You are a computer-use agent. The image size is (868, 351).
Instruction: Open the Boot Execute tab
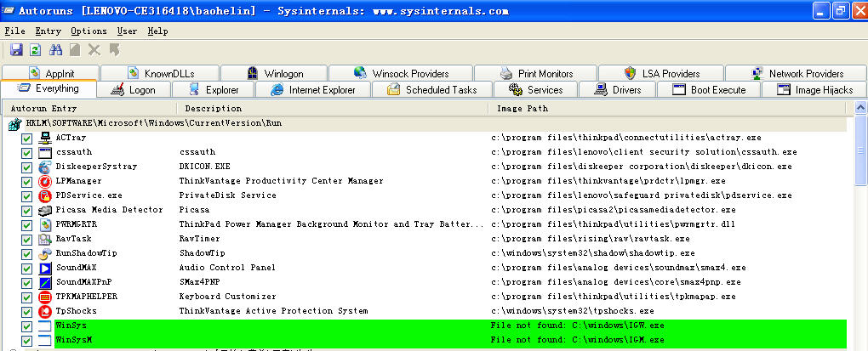(709, 89)
